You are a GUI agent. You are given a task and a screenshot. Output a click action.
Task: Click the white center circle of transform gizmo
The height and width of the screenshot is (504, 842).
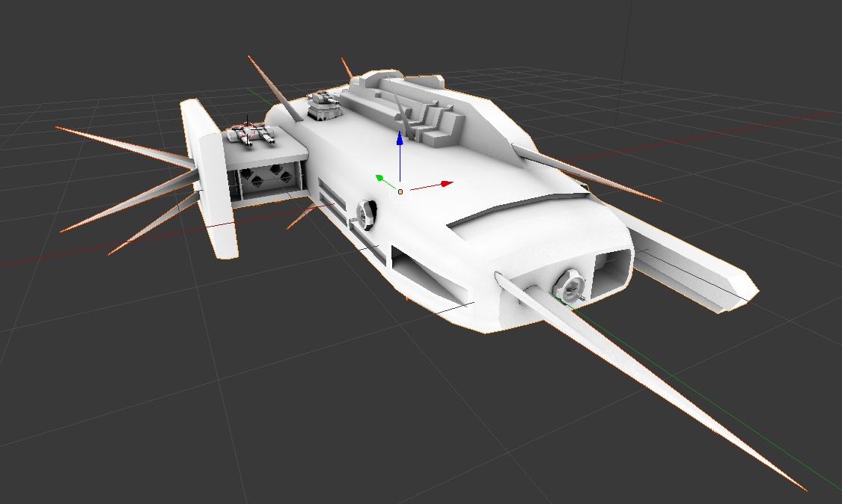coord(400,191)
